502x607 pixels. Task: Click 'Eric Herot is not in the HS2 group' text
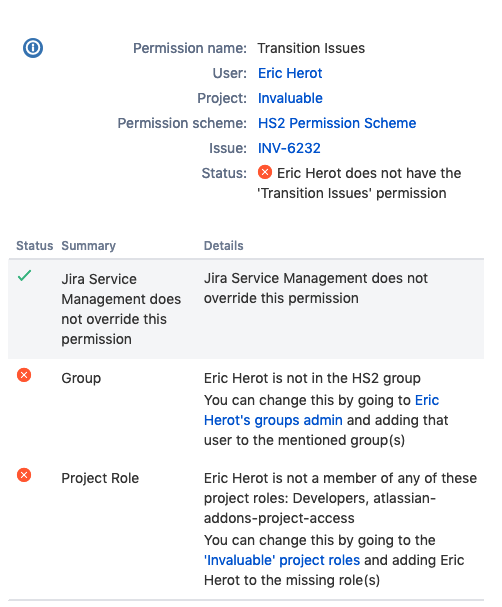pyautogui.click(x=312, y=378)
